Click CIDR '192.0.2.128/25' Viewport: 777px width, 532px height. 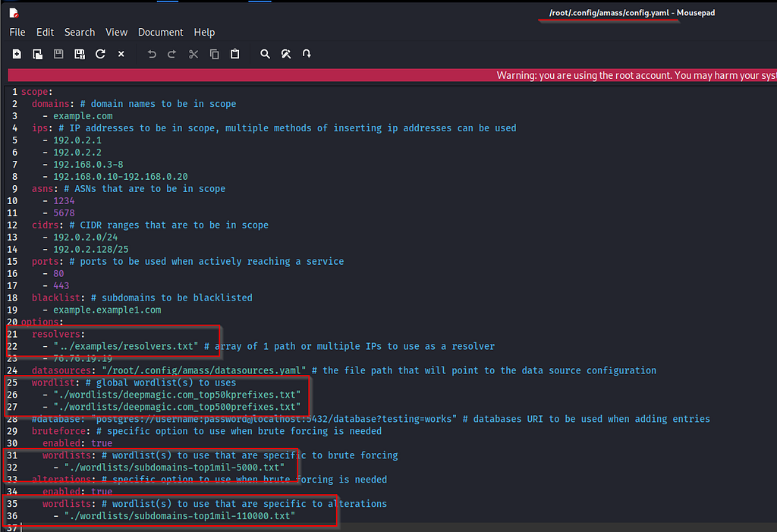91,249
